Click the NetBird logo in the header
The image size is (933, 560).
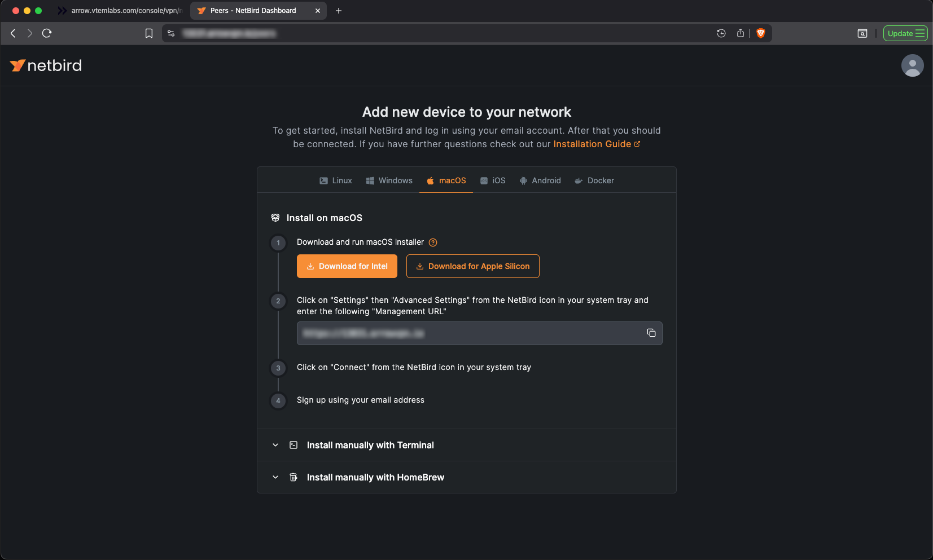point(45,65)
